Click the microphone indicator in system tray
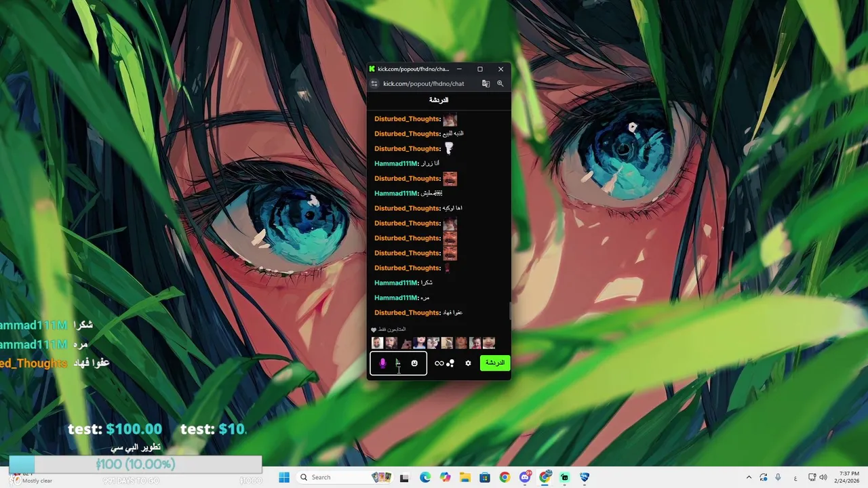Image resolution: width=868 pixels, height=488 pixels. 778,477
